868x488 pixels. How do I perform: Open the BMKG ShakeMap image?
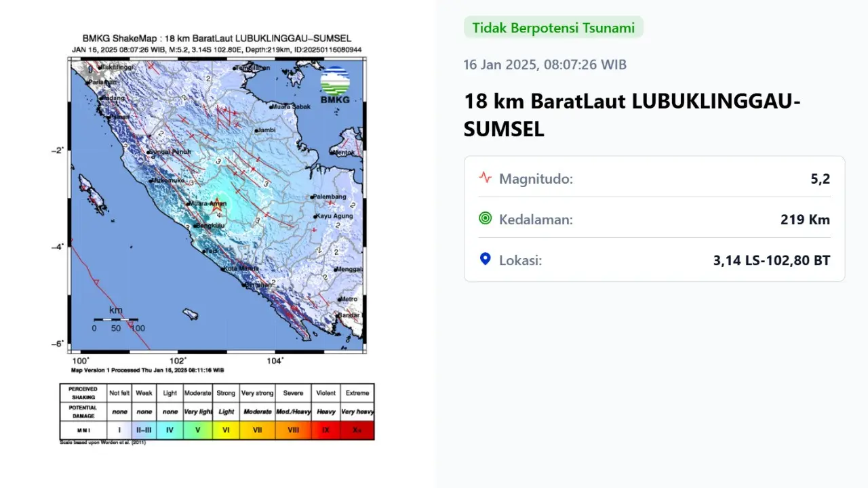click(x=217, y=239)
